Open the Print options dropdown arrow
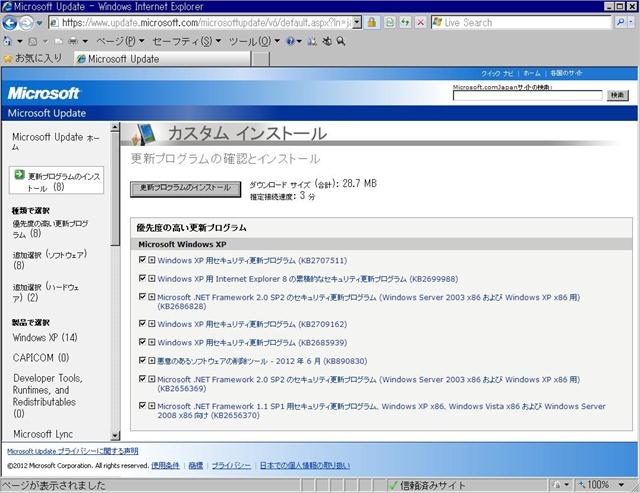Image resolution: width=640 pixels, height=493 pixels. pos(85,41)
